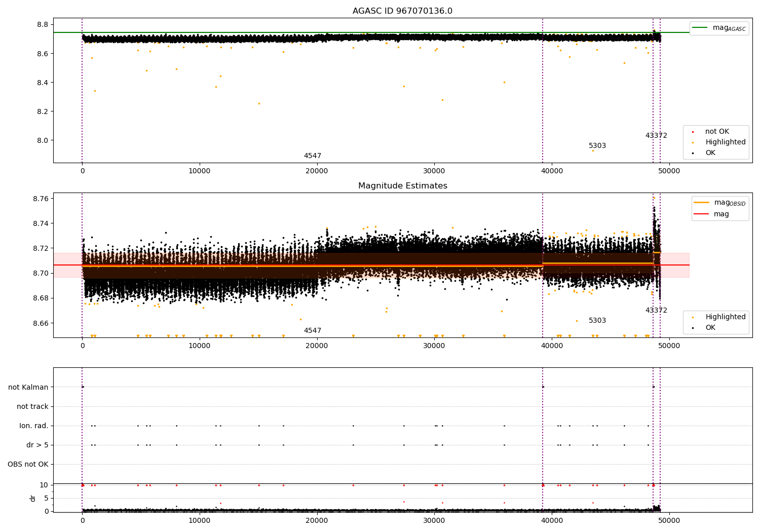Click the '5' tick on the dr axis
Image resolution: width=760 pixels, height=532 pixels.
click(x=46, y=498)
